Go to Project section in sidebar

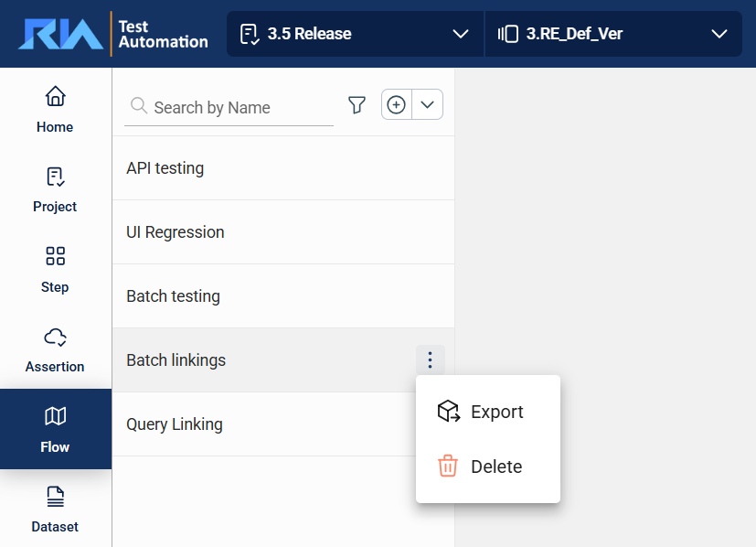point(55,188)
